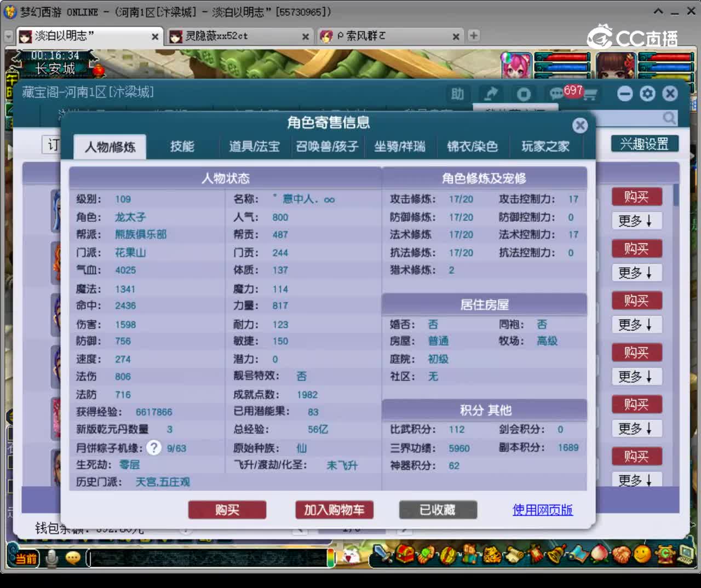The width and height of the screenshot is (701, 588).
Task: Click the question mark help next to 月饼粽子机缘
Action: coord(154,448)
